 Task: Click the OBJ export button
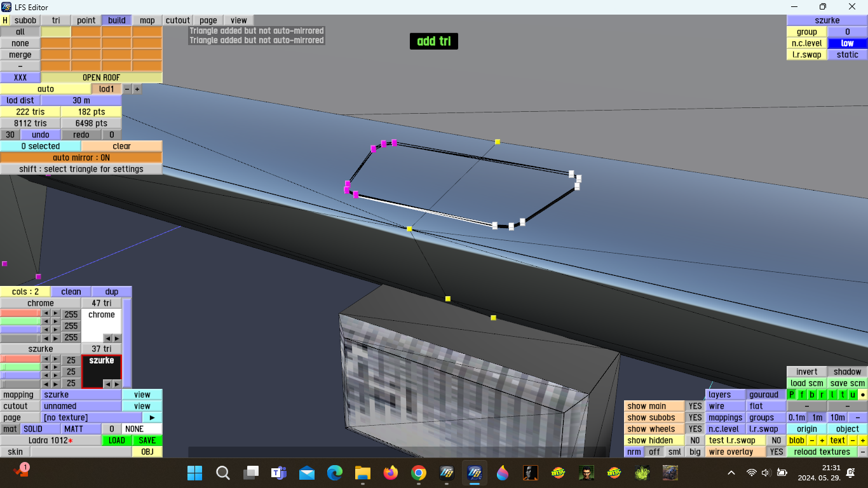point(147,452)
